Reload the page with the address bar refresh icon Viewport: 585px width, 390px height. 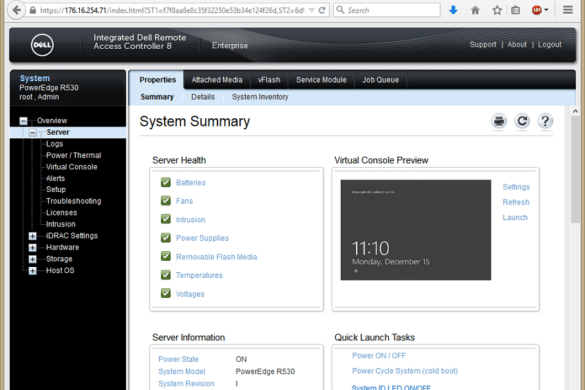pyautogui.click(x=322, y=10)
